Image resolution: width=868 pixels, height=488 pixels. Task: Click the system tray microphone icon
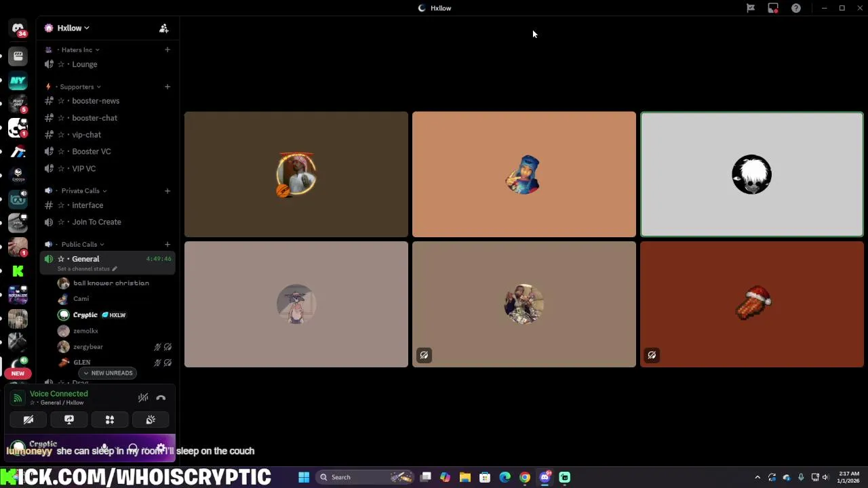click(x=801, y=477)
